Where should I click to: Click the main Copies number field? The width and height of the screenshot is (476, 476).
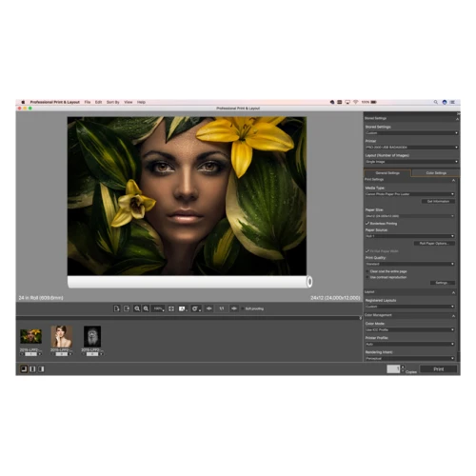click(393, 368)
